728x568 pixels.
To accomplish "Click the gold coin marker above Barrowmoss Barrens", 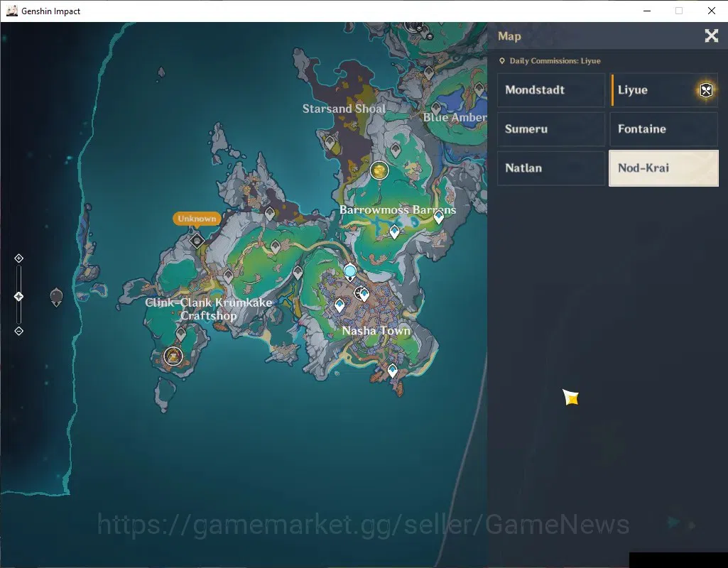I will coord(379,170).
